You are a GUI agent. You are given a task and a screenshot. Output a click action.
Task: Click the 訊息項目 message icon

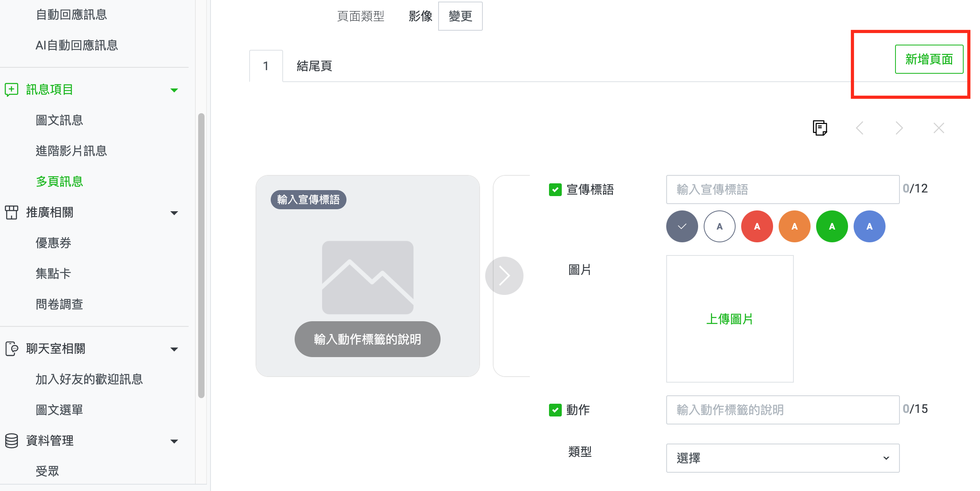(x=12, y=90)
